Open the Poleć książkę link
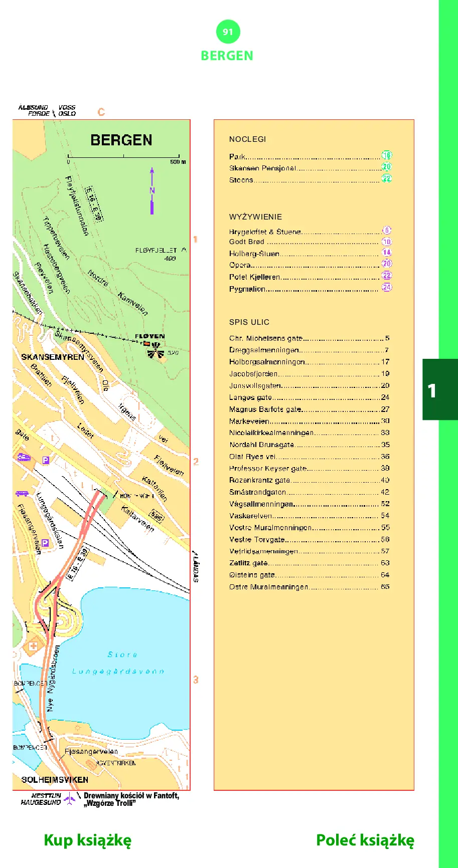This screenshot has height=868, width=458. point(365,840)
